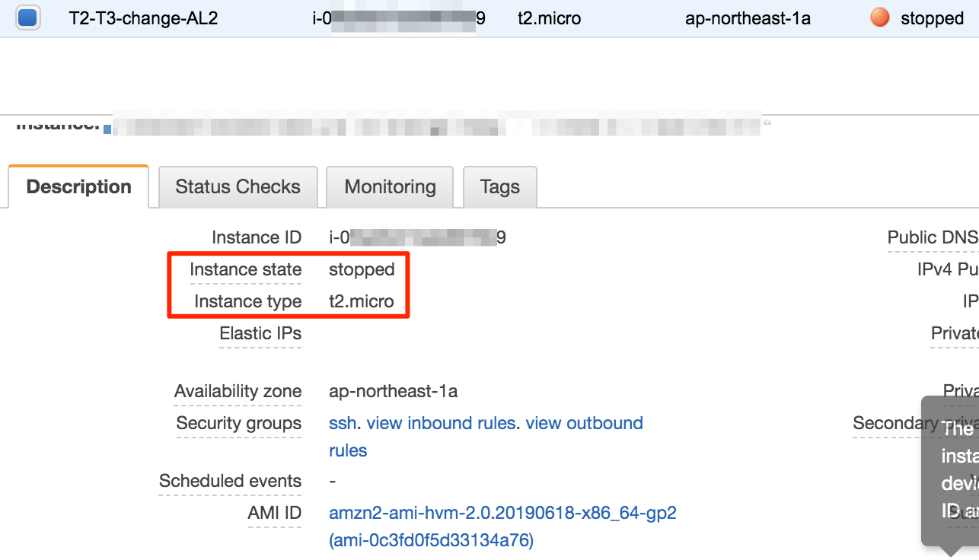Click the Security groups label
This screenshot has height=560, width=979.
(239, 423)
